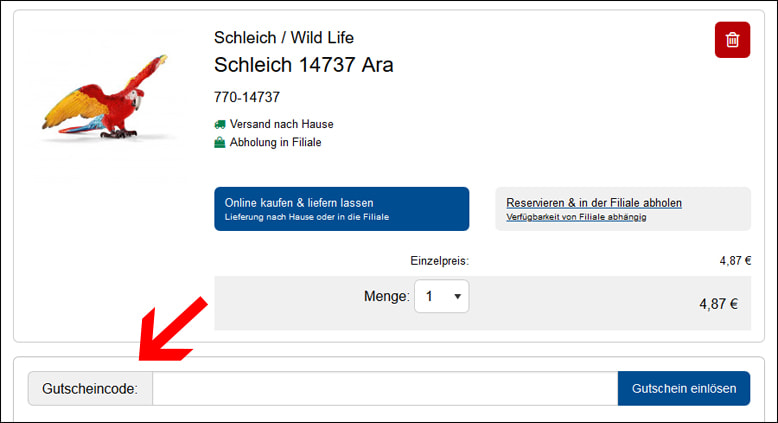
Task: Click Lieferung nach Hause oder in die Filiale subtitle
Action: 307,217
